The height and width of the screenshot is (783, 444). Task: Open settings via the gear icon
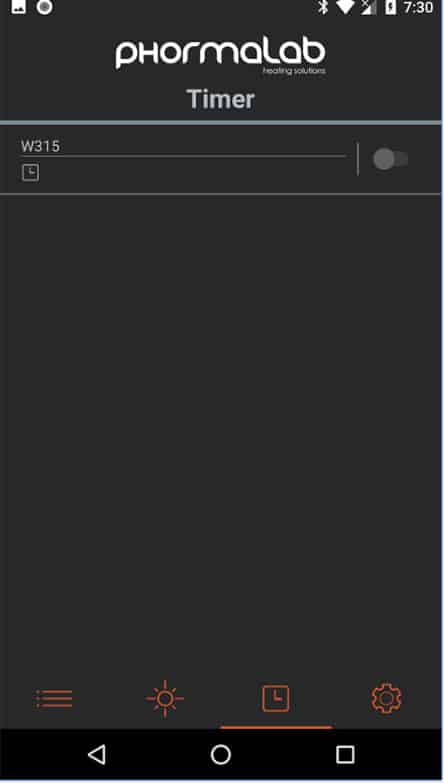pos(387,698)
